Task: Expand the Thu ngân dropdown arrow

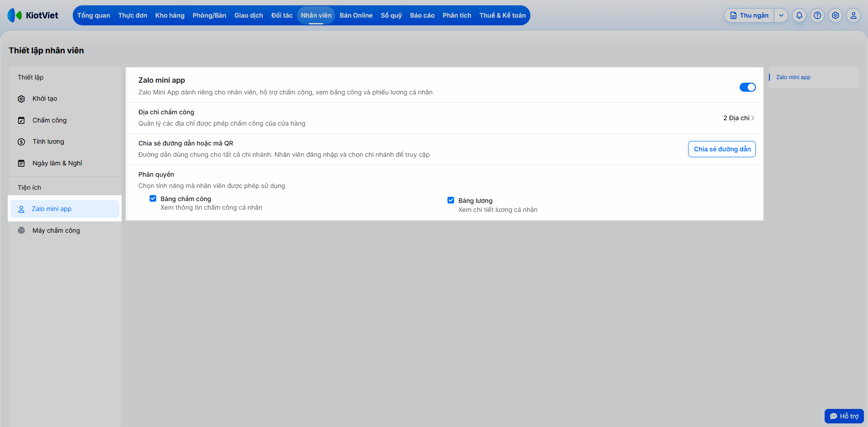Action: tap(781, 15)
